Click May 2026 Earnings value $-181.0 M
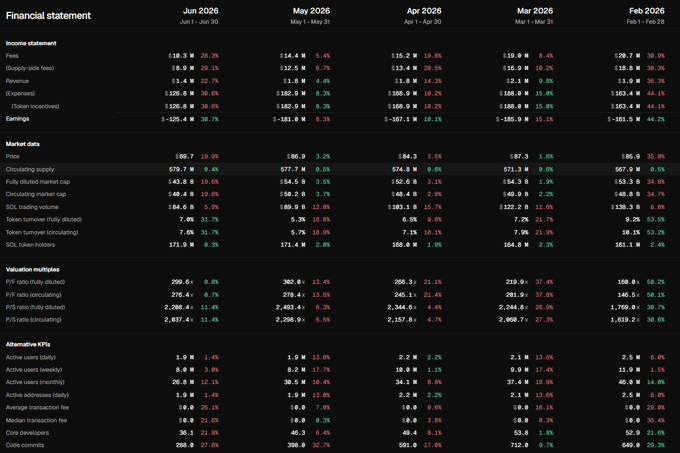 point(289,119)
